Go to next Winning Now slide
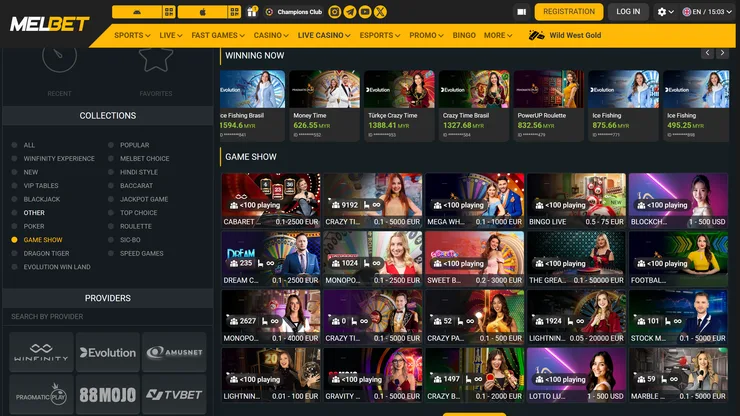Viewport: 740px width, 416px height. (x=722, y=53)
